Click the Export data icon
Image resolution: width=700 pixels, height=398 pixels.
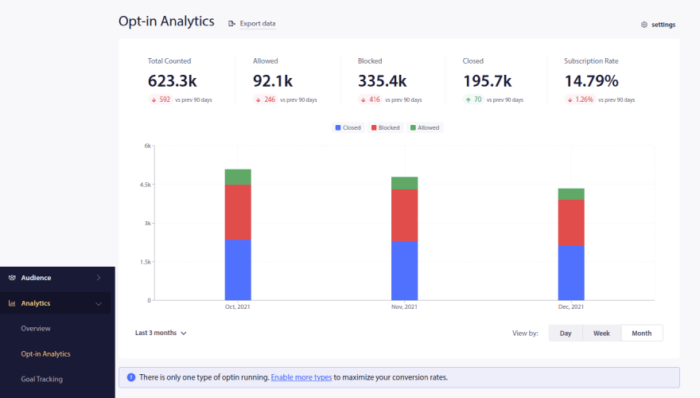pos(232,24)
